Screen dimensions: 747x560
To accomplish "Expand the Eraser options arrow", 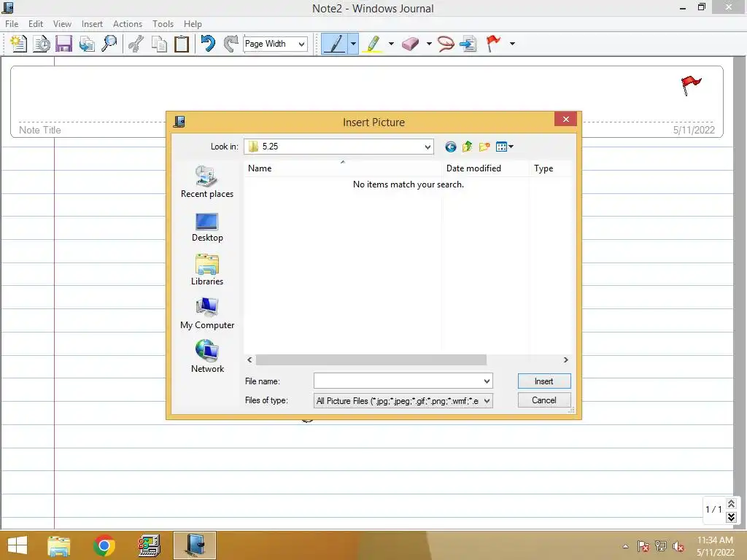I will click(429, 44).
